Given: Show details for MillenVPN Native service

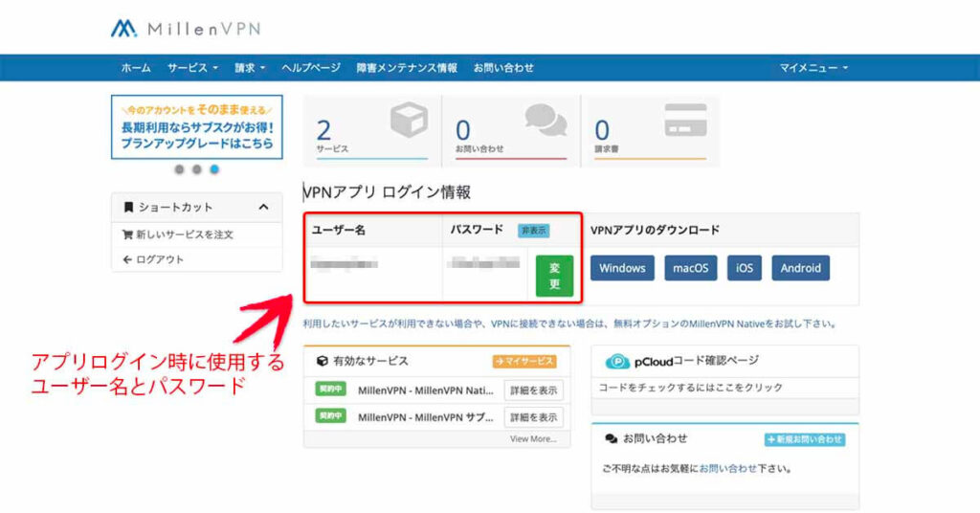Looking at the screenshot, I should click(x=534, y=390).
